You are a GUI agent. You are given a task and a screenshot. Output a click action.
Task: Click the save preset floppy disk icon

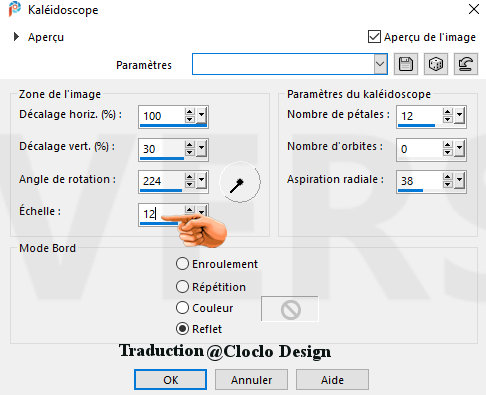click(406, 64)
